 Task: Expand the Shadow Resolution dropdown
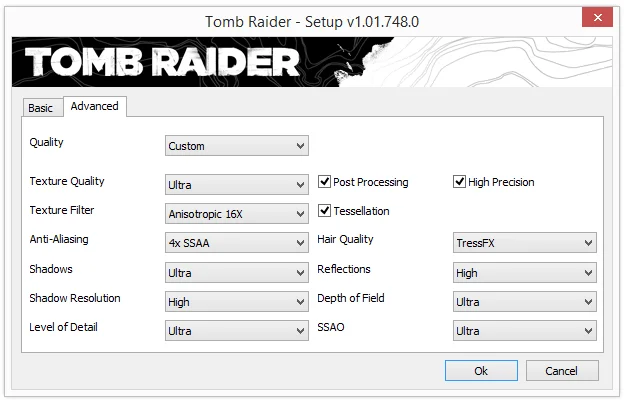tap(237, 302)
